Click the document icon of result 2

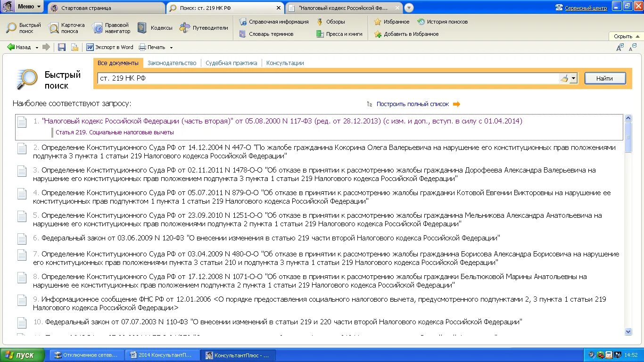(x=22, y=148)
